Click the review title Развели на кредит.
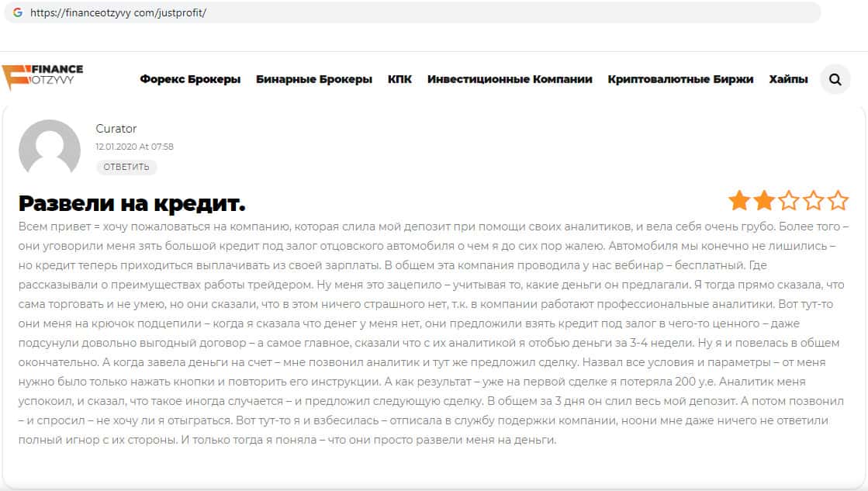Image resolution: width=868 pixels, height=491 pixels. 132,203
